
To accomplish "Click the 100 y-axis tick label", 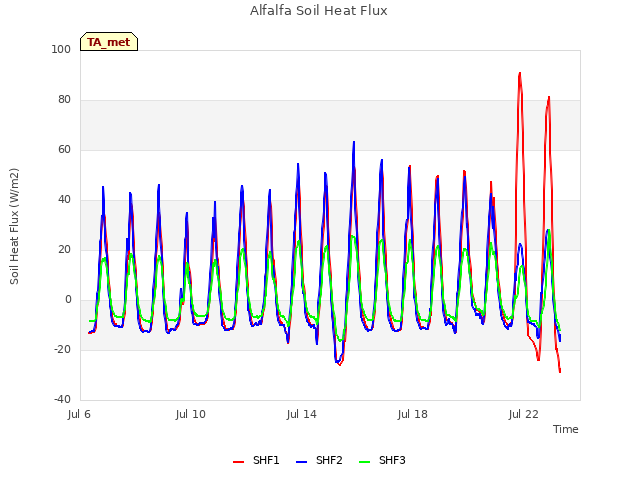I will pyautogui.click(x=61, y=49).
